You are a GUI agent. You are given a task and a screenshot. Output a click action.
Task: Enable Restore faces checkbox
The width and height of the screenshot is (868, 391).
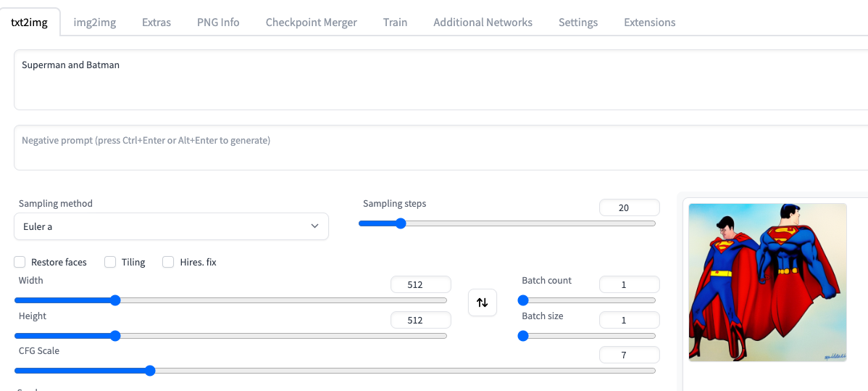(20, 262)
